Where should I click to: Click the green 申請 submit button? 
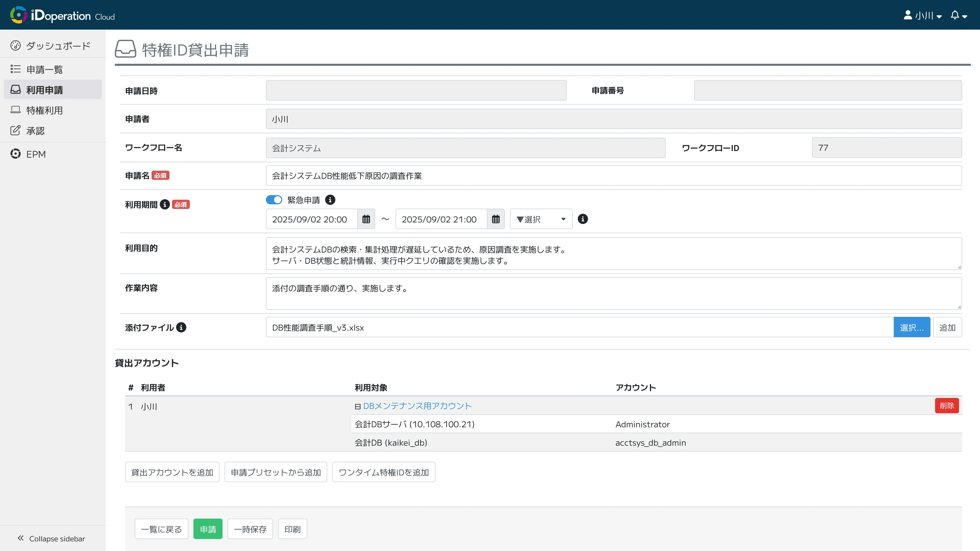click(208, 529)
